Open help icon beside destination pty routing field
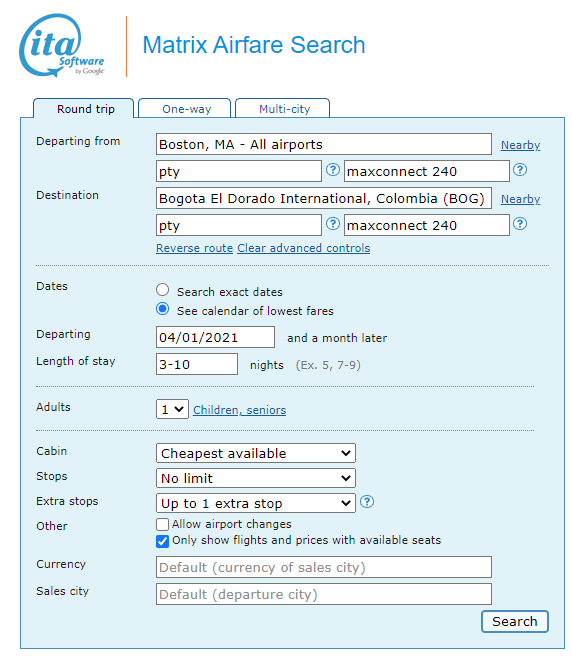572x661 pixels. tap(333, 224)
